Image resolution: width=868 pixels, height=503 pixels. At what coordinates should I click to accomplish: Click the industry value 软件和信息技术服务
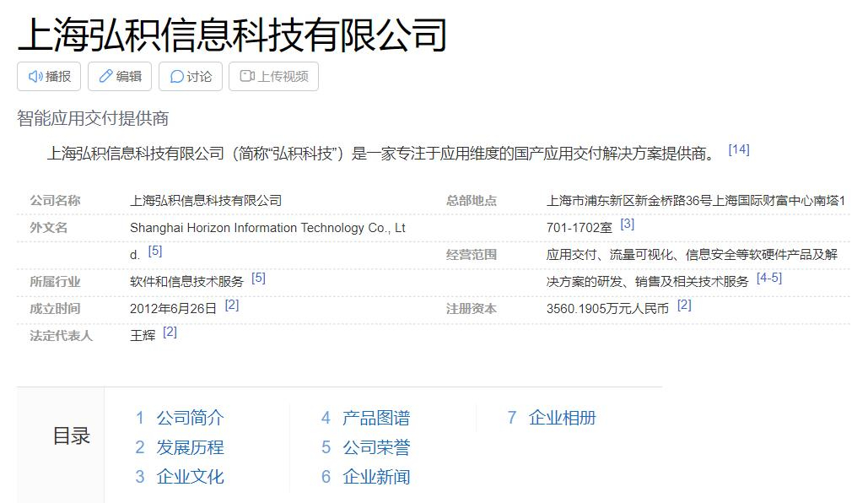tap(186, 282)
